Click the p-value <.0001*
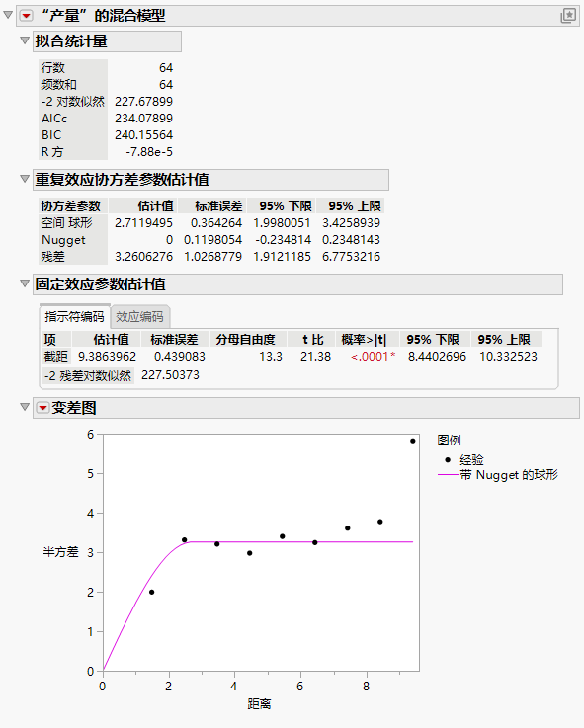Image resolution: width=584 pixels, height=728 pixels. (x=374, y=357)
